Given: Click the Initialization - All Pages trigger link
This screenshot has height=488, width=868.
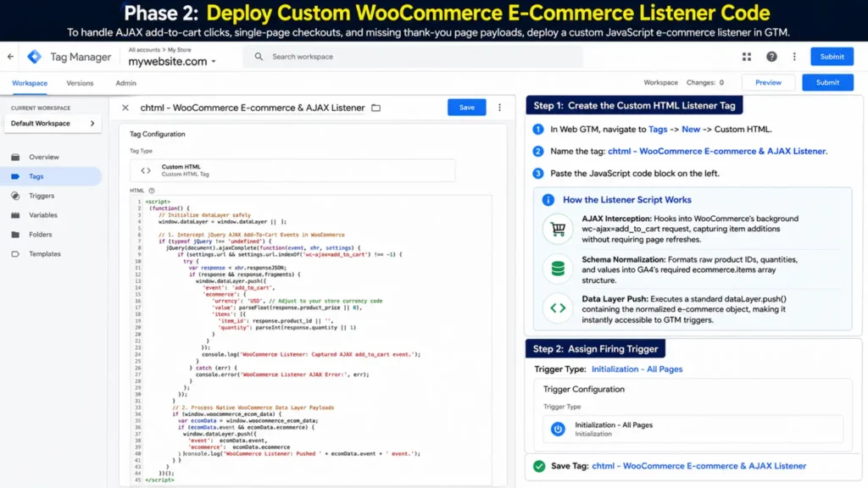Looking at the screenshot, I should [637, 369].
